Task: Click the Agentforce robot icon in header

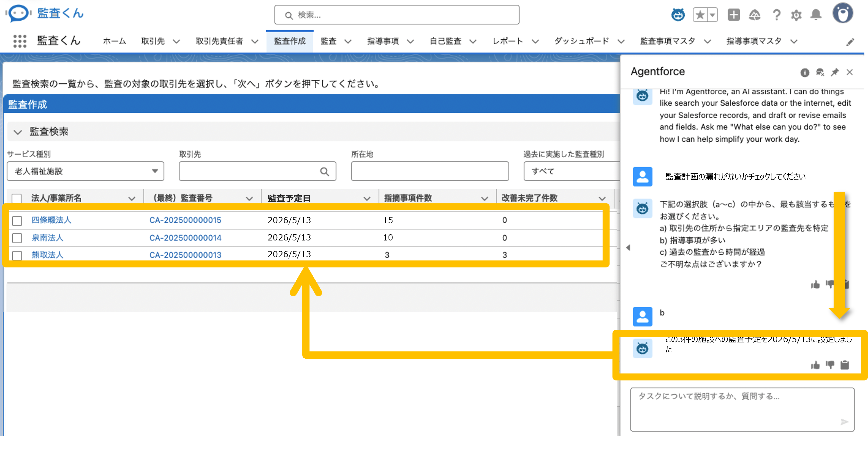Action: pos(678,15)
